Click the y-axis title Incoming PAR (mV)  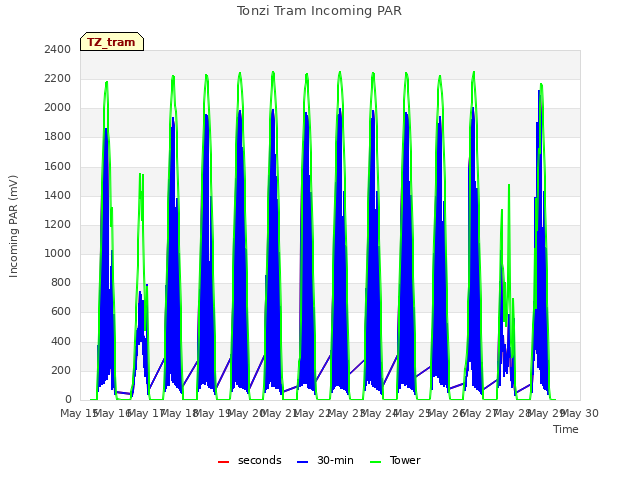(x=13, y=226)
